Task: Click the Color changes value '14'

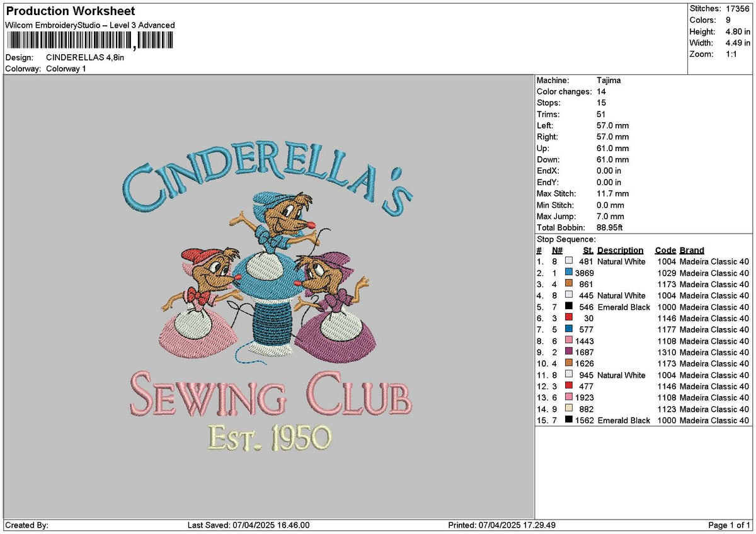Action: coord(602,92)
